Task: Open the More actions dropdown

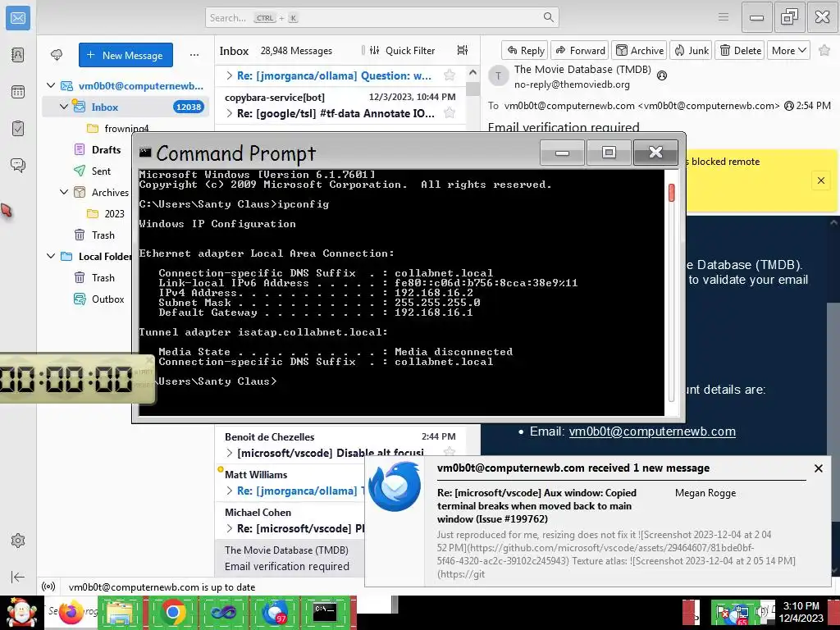Action: coord(788,50)
